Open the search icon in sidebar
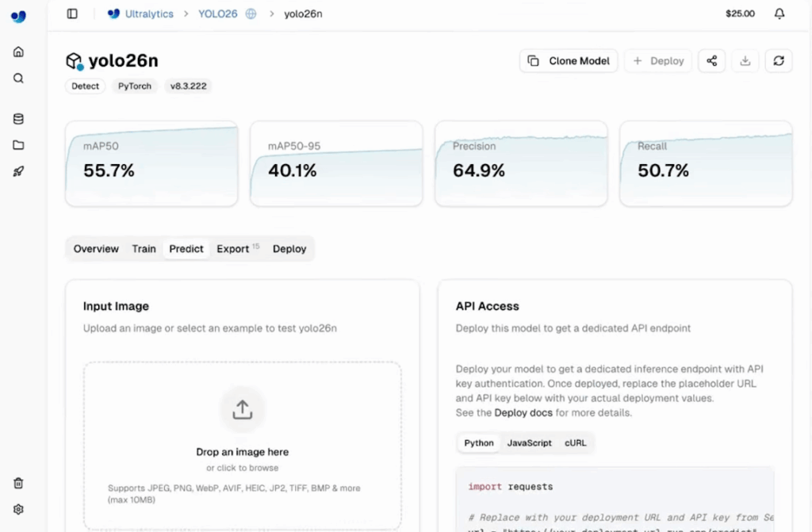 click(18, 78)
